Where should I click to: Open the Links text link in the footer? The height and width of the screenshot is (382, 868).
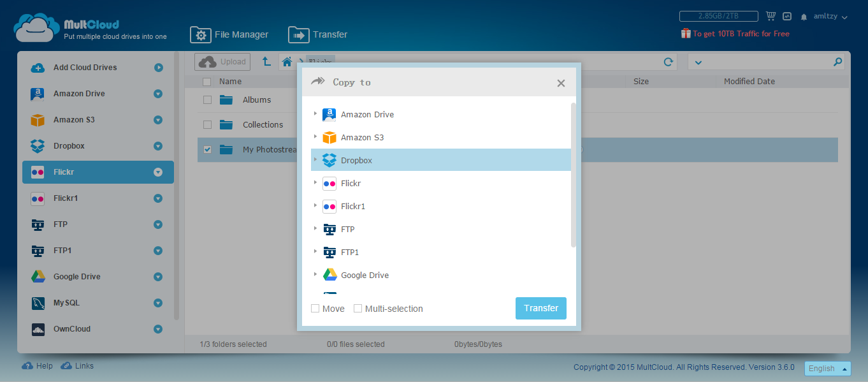84,366
